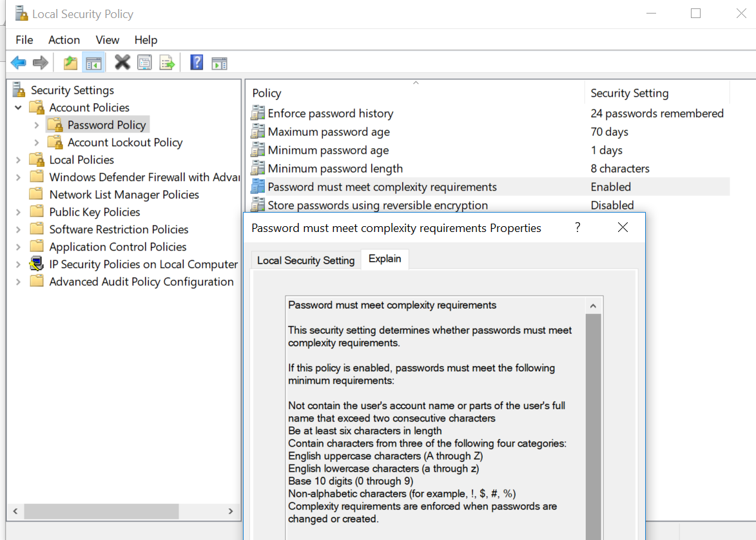This screenshot has width=756, height=540.
Task: Toggle the Show/Hide Console Tree toolbar icon
Action: pos(93,63)
